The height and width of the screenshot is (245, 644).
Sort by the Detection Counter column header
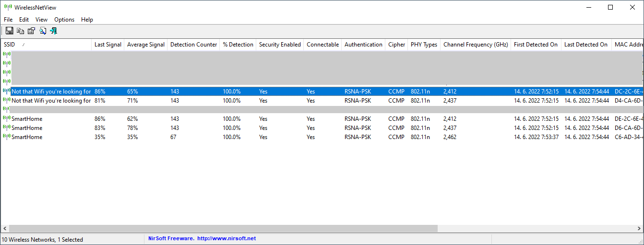click(x=193, y=45)
